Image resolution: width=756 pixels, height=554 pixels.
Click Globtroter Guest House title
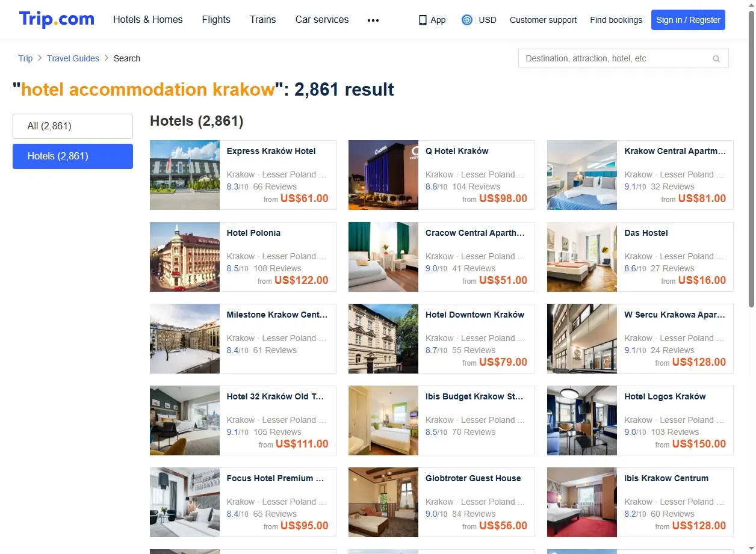pos(473,478)
